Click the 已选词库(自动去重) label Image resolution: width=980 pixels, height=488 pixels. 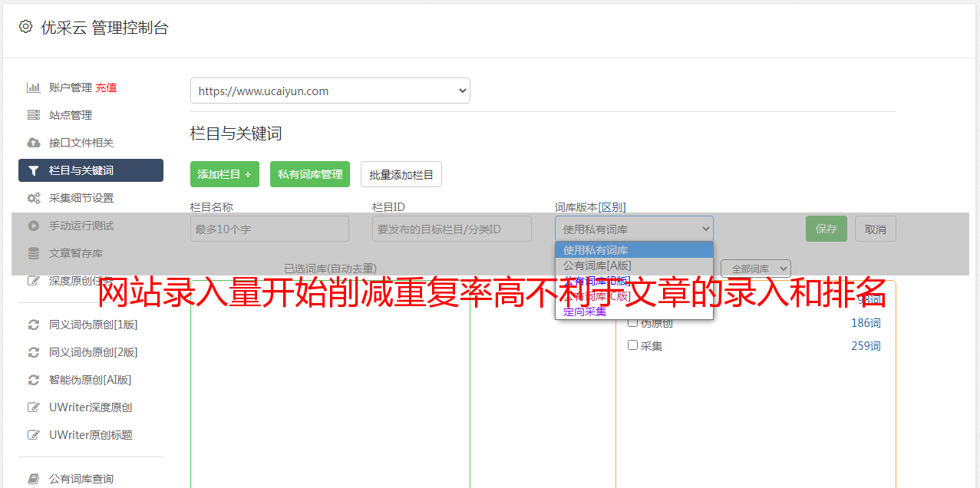pyautogui.click(x=330, y=269)
